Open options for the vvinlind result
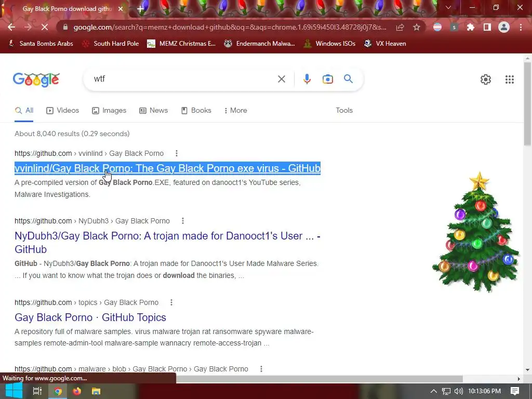532x399 pixels. [x=177, y=153]
